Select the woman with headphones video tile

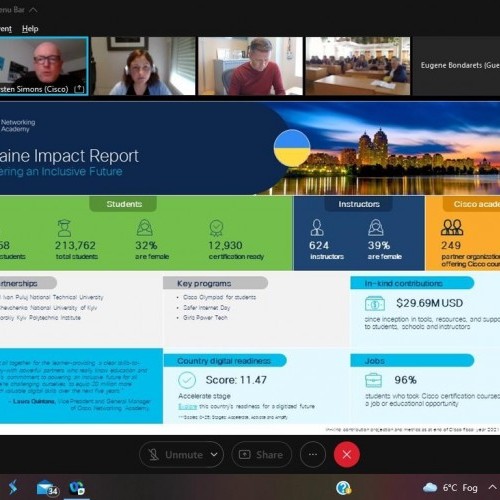pyautogui.click(x=143, y=66)
